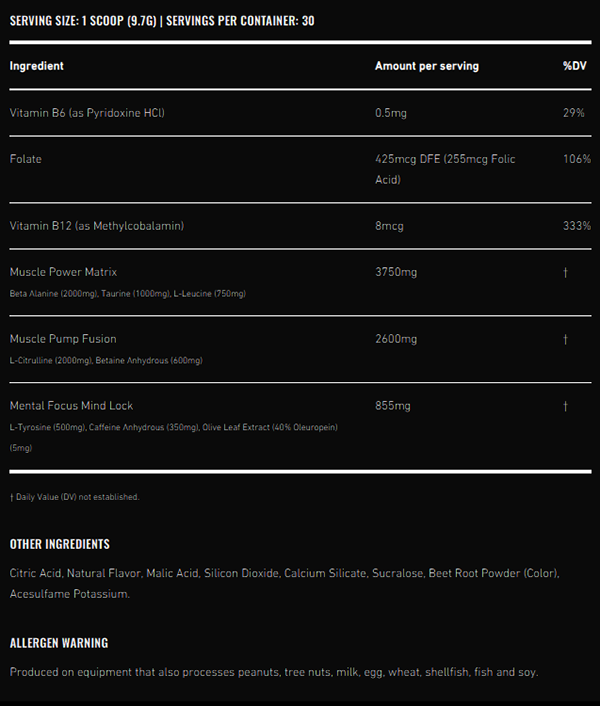The width and height of the screenshot is (600, 706).
Task: Click the ALLERGEN WARNING heading
Action: [59, 643]
